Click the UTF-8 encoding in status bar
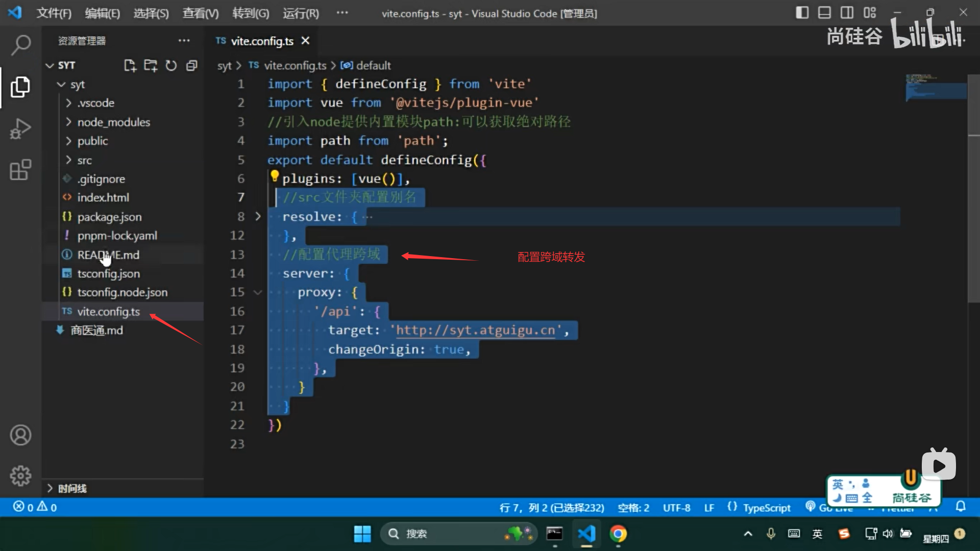The image size is (980, 551). click(x=676, y=508)
